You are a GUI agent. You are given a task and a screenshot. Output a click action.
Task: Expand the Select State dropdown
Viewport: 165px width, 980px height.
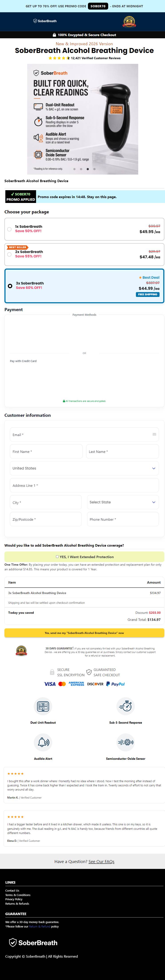(123, 502)
